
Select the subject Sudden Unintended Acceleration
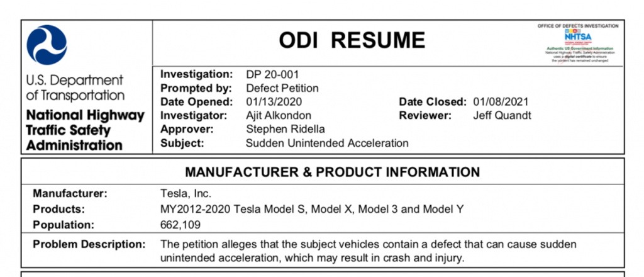coord(327,143)
